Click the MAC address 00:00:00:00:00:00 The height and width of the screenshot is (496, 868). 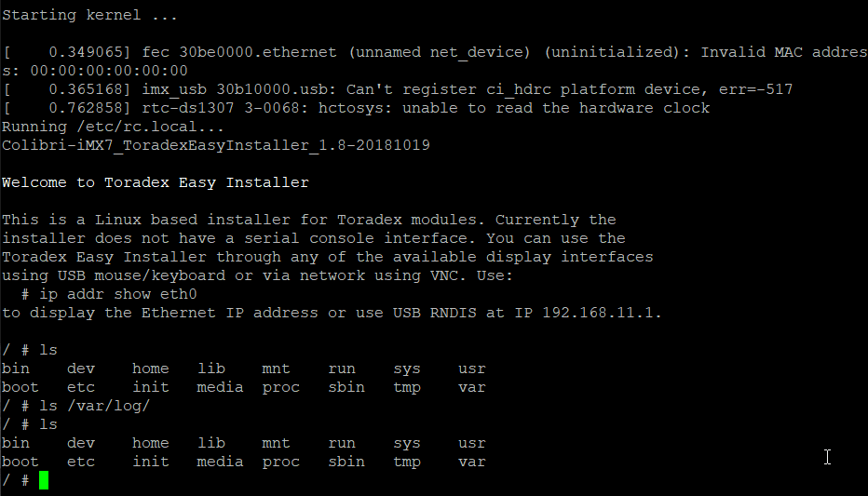109,71
